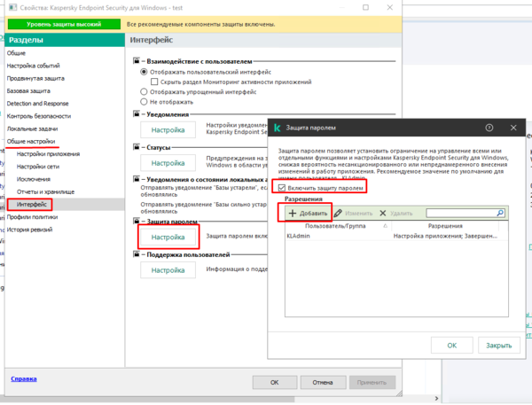Click Закрыть in Защита паролем dialog
The width and height of the screenshot is (532, 405).
[x=498, y=346]
